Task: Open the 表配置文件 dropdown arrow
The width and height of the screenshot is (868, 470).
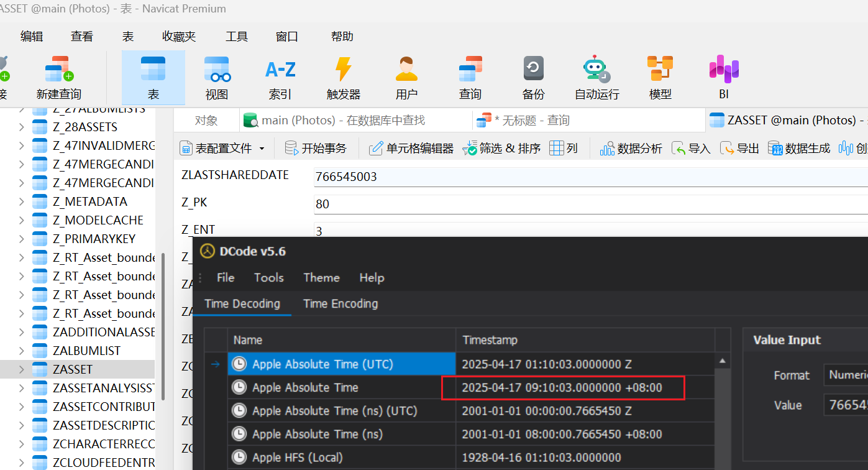Action: [262, 149]
